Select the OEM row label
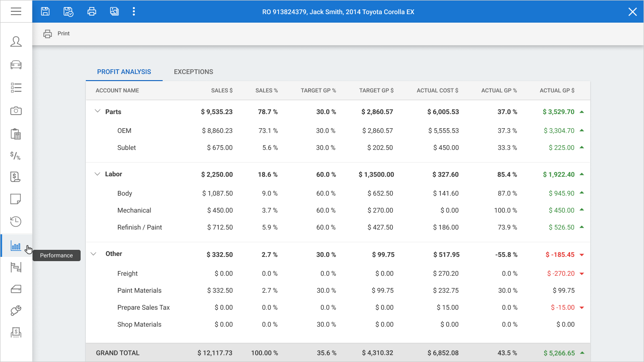Viewport: 644px width, 362px height. point(124,131)
